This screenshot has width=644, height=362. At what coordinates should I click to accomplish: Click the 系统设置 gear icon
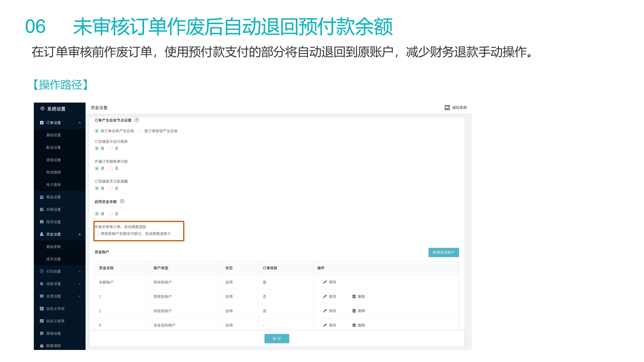point(42,109)
